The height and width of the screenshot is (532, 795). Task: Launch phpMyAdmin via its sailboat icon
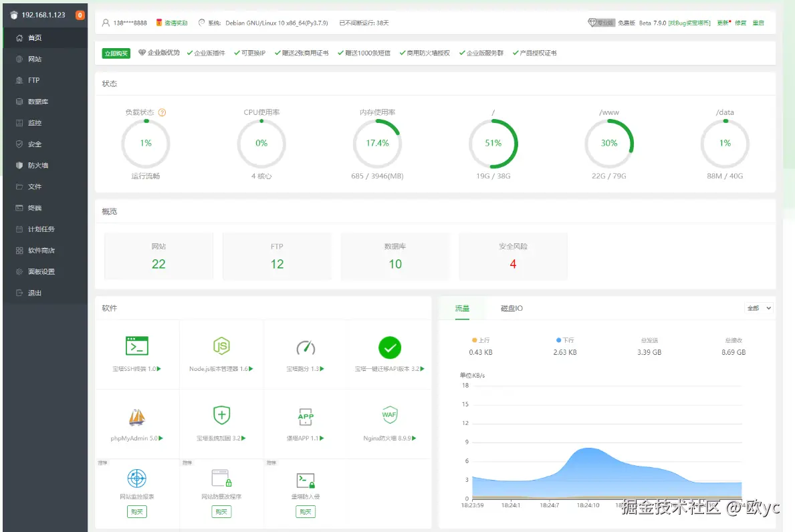[137, 417]
